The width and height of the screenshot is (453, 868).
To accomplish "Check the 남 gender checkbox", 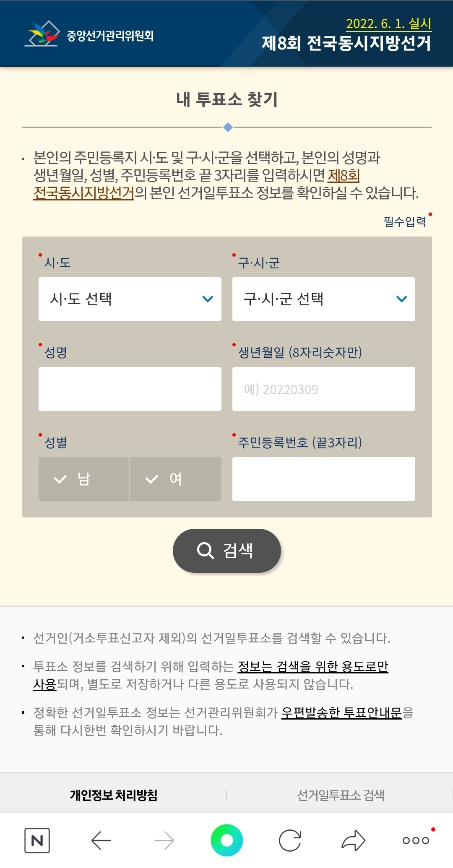I will pyautogui.click(x=84, y=479).
